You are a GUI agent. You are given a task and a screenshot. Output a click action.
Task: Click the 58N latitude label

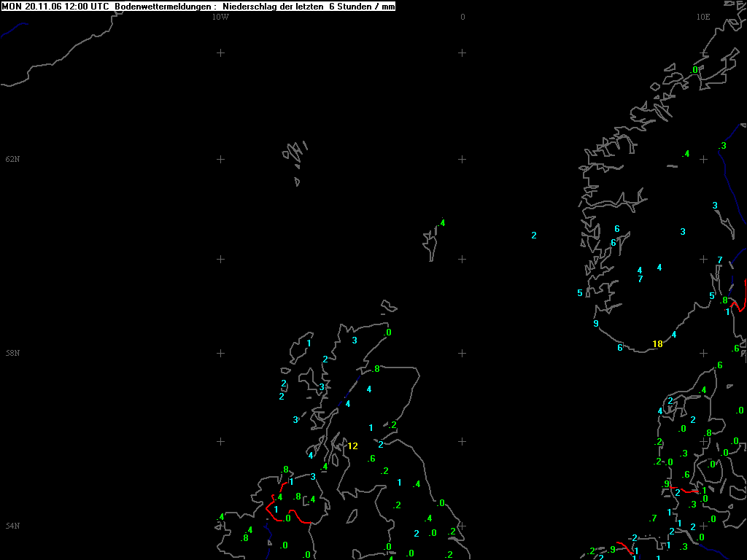(12, 353)
